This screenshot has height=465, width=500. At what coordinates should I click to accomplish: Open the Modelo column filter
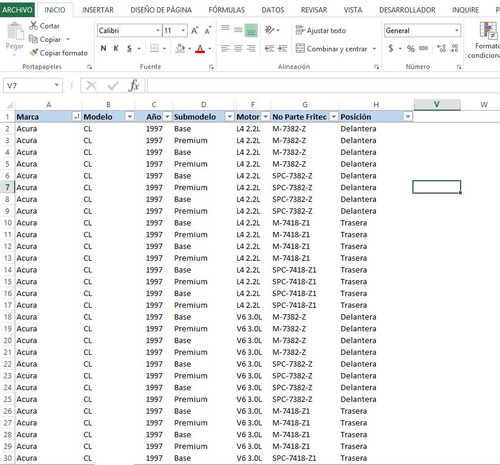(130, 117)
